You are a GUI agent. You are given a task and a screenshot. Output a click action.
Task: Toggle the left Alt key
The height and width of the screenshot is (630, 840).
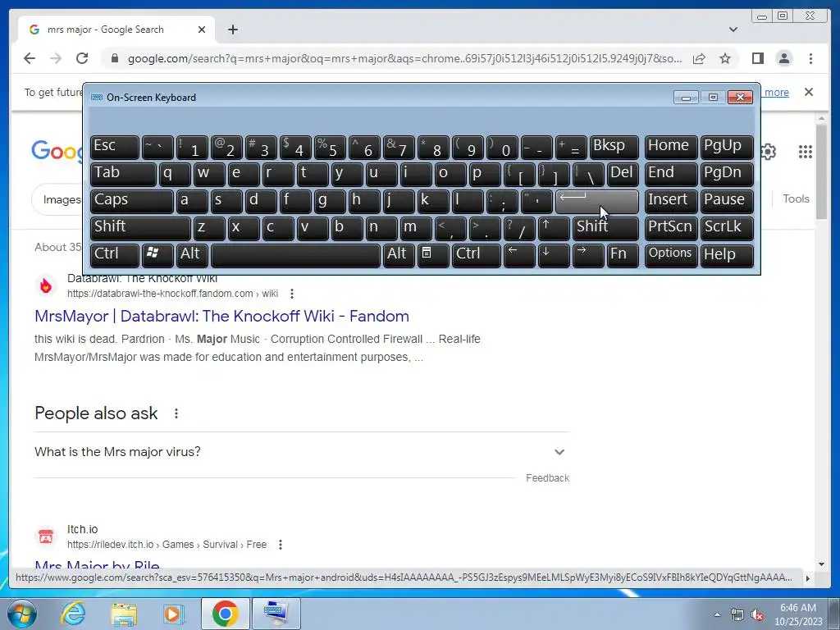192,255
